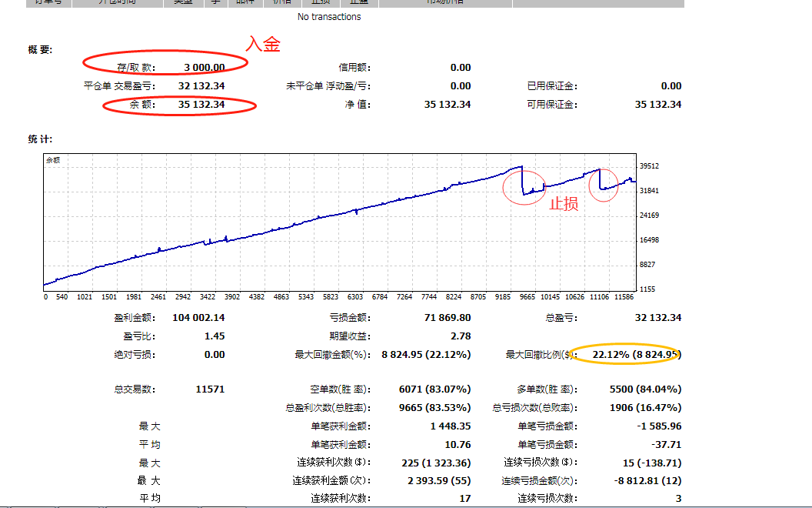Click the 绝对亏损 label
Image resolution: width=812 pixels, height=508 pixels.
click(135, 355)
